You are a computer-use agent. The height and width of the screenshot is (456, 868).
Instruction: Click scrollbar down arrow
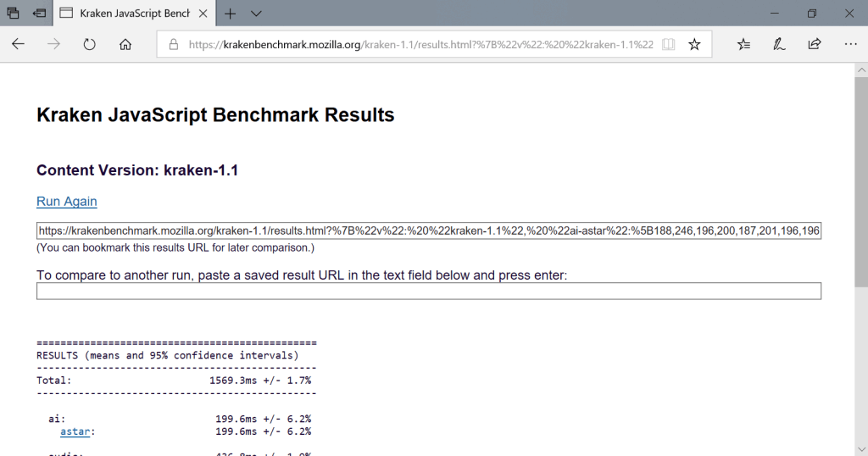[861, 449]
